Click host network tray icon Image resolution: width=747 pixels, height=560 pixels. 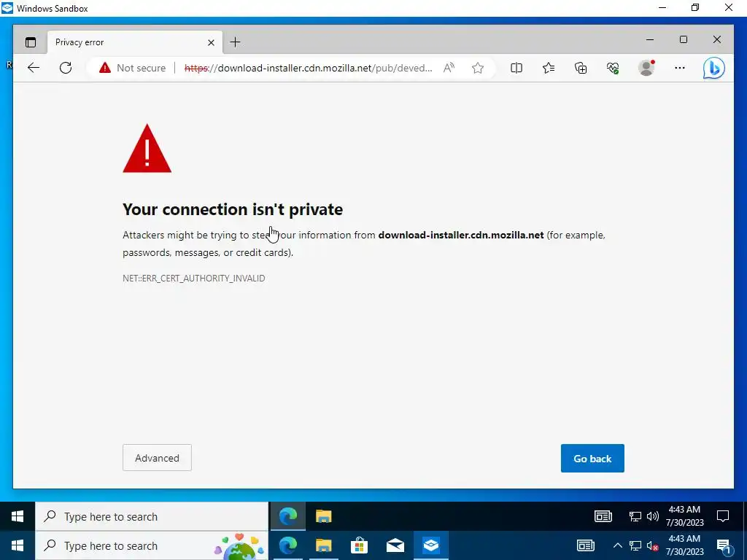[x=635, y=545]
